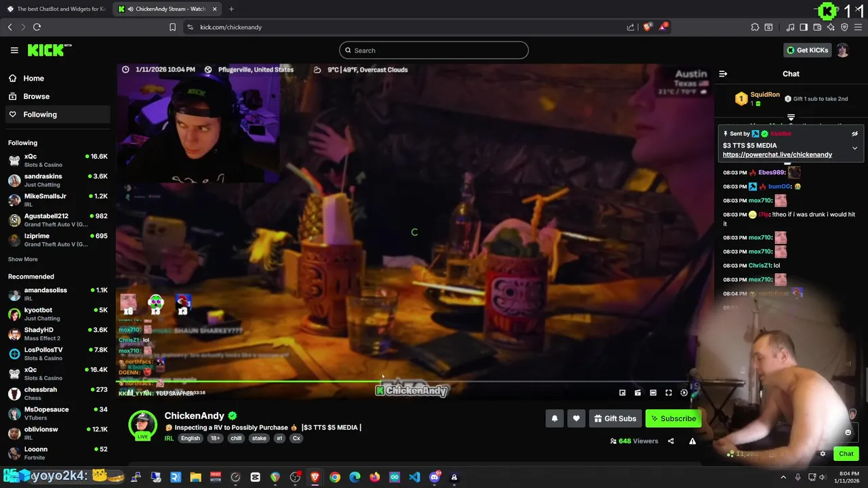The height and width of the screenshot is (488, 868).
Task: Click the Gift Subs button
Action: pyautogui.click(x=615, y=419)
